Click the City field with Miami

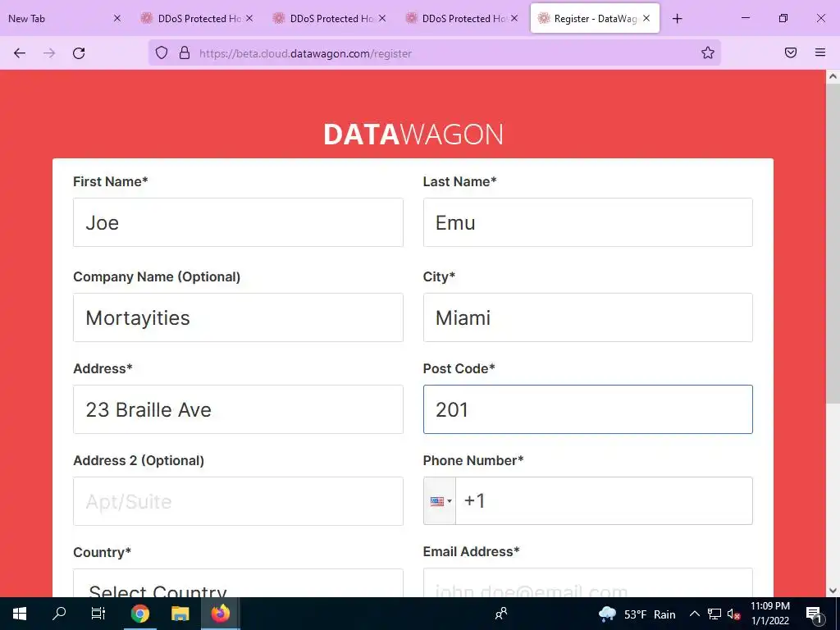tap(587, 317)
